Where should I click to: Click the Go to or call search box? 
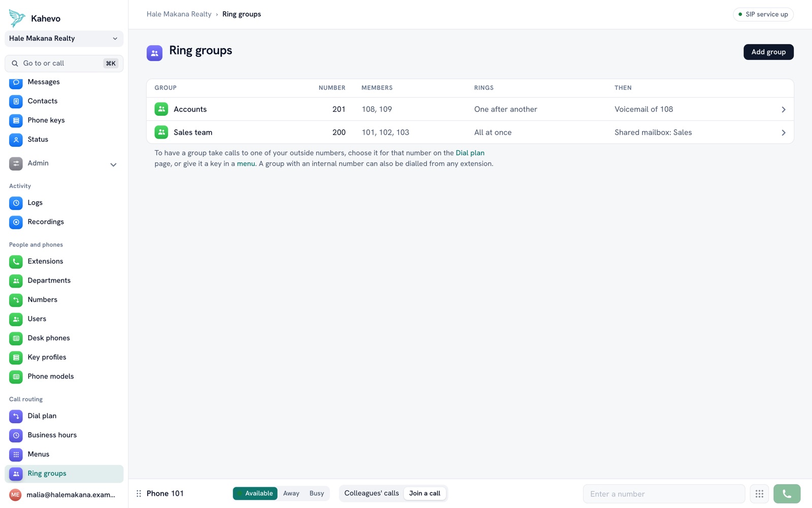point(64,63)
